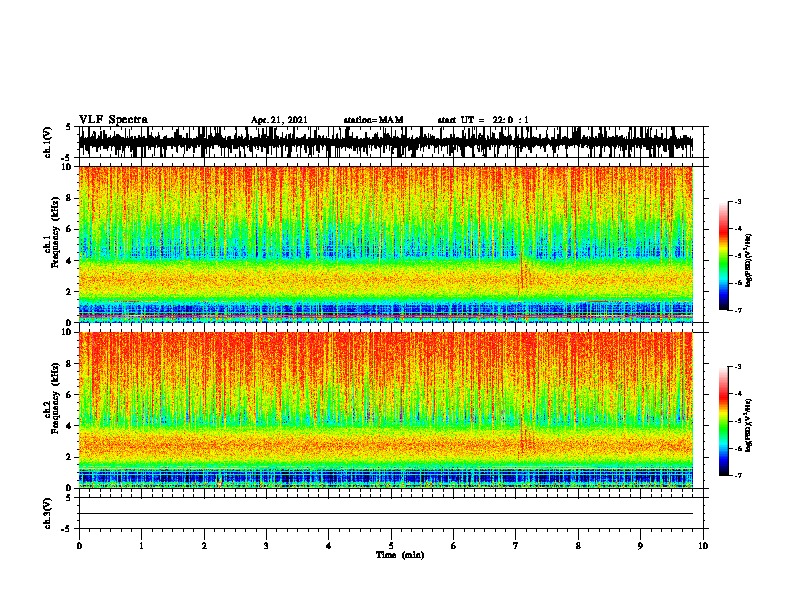Click the ch.1 voltage waveform strip

coord(386,142)
